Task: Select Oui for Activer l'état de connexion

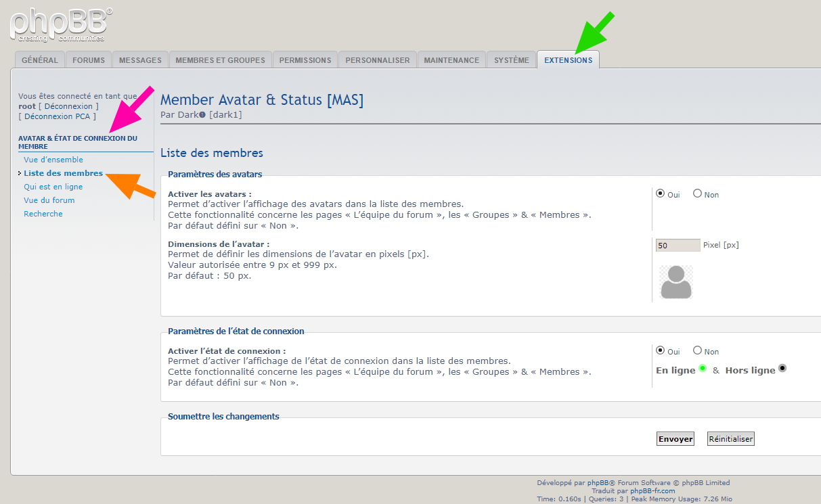Action: (661, 350)
